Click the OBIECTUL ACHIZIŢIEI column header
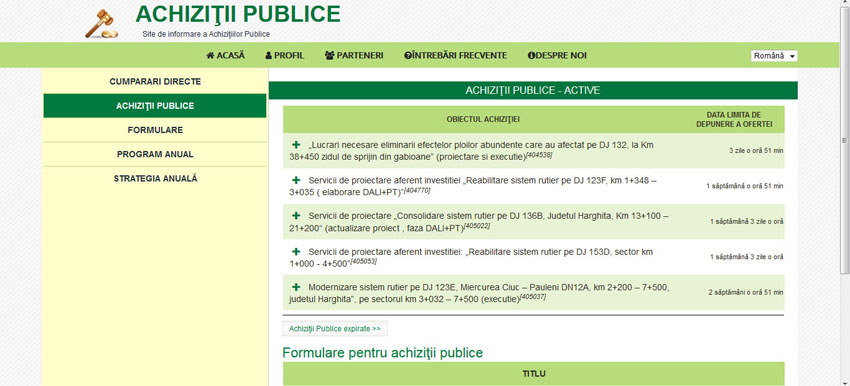The width and height of the screenshot is (850, 386). coord(482,119)
